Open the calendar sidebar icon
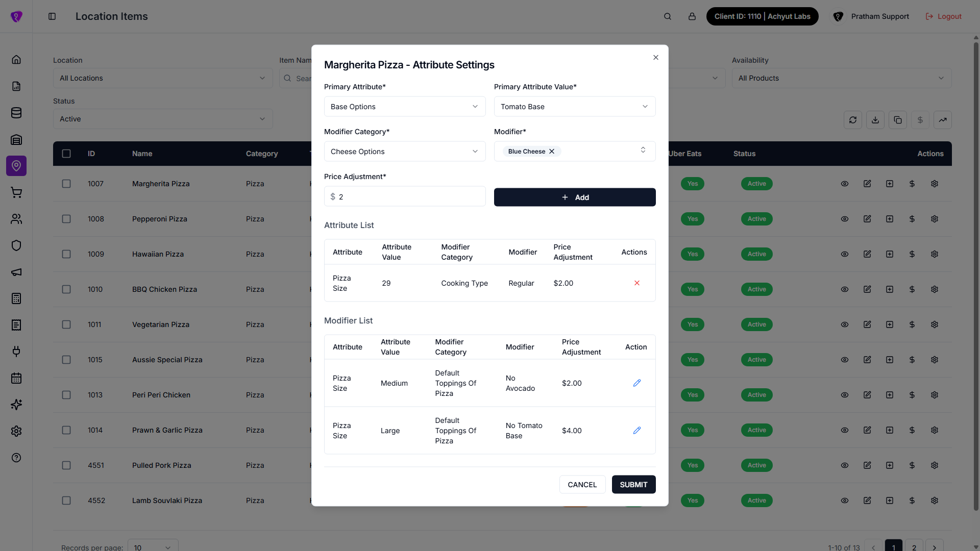Image resolution: width=980 pixels, height=551 pixels. pos(16,378)
